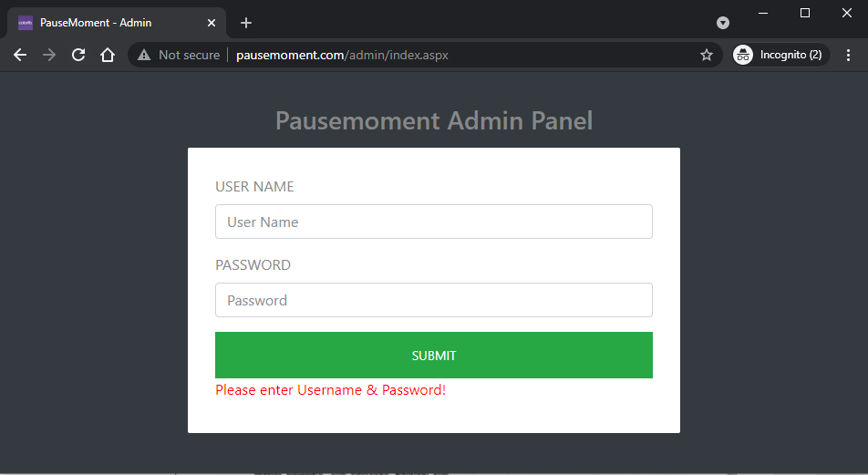Bookmark this page with the star icon
The width and height of the screenshot is (868, 475).
[x=707, y=55]
